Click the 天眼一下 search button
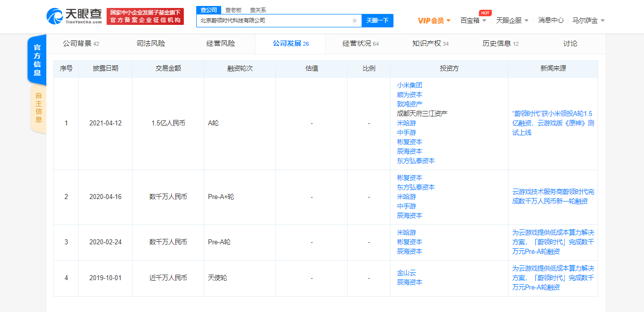Screen dimensions: 644x312 (x=377, y=20)
